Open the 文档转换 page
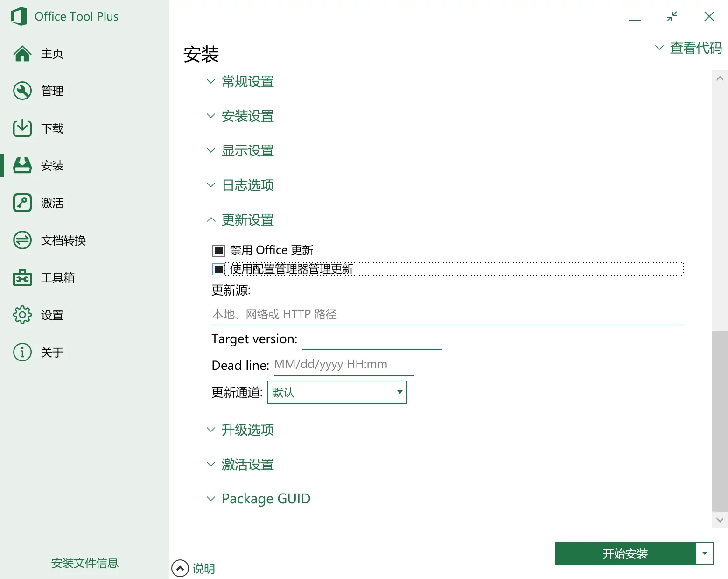Image resolution: width=728 pixels, height=579 pixels. tap(63, 240)
